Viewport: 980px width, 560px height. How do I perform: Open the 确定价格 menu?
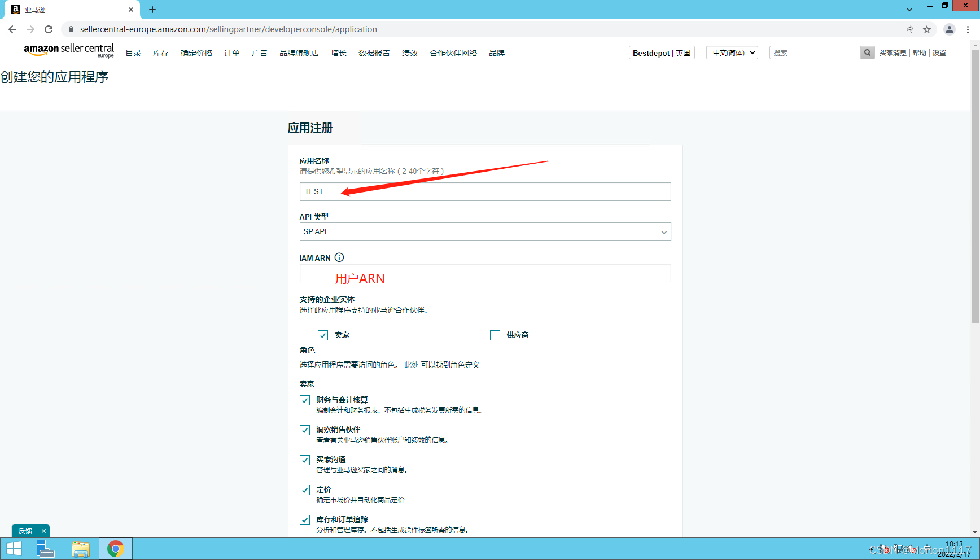[x=196, y=53]
